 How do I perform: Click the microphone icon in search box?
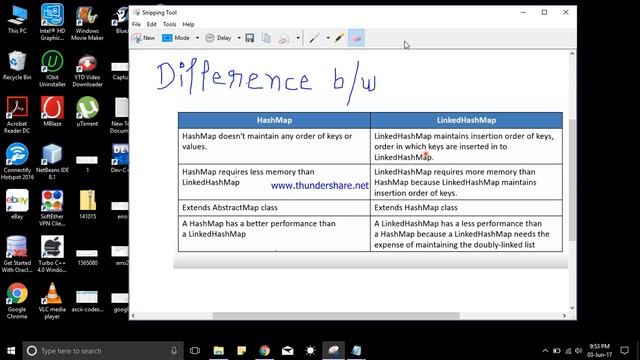(x=174, y=351)
